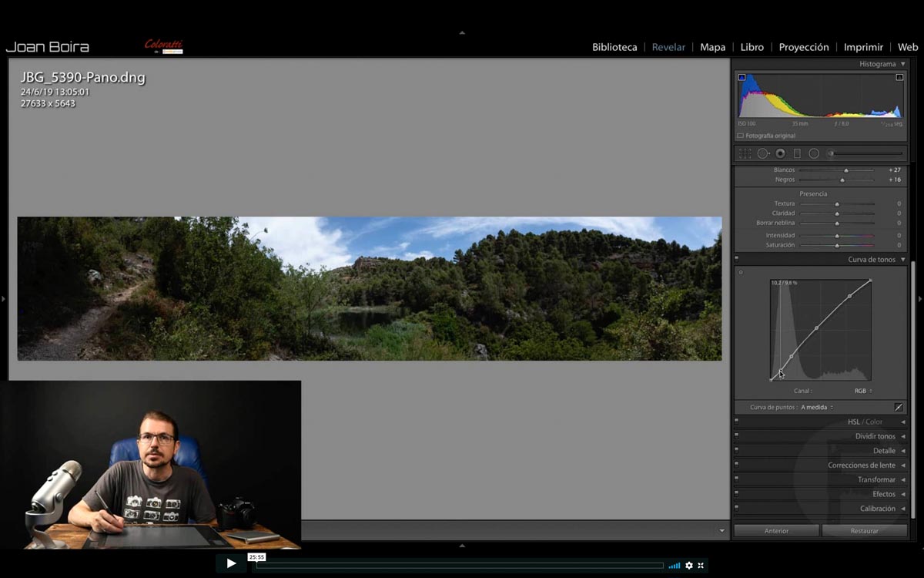Enter fullscreen in the video player
Viewport: 924px width, 578px height.
click(x=701, y=566)
